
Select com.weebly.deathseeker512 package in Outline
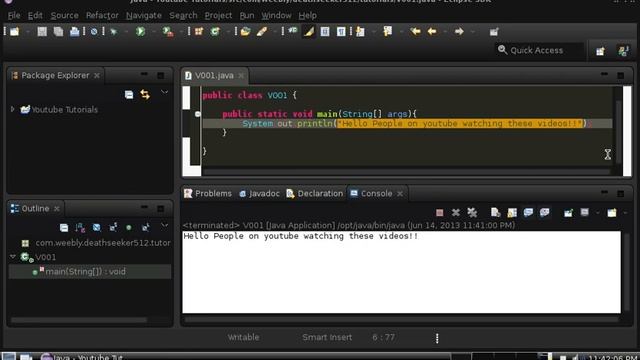click(96, 242)
